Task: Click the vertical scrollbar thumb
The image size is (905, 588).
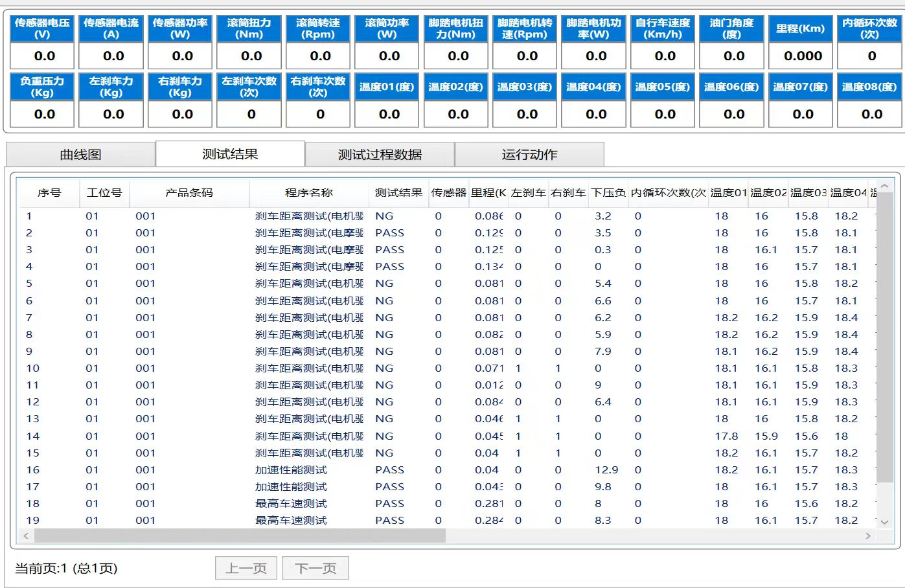Action: tap(884, 337)
